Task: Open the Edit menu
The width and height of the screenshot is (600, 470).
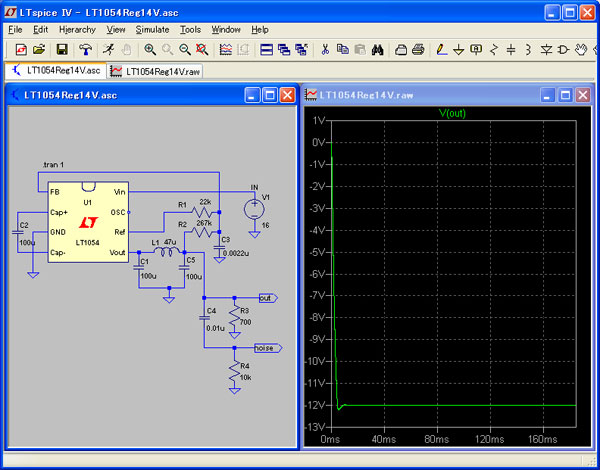Action: click(x=41, y=29)
